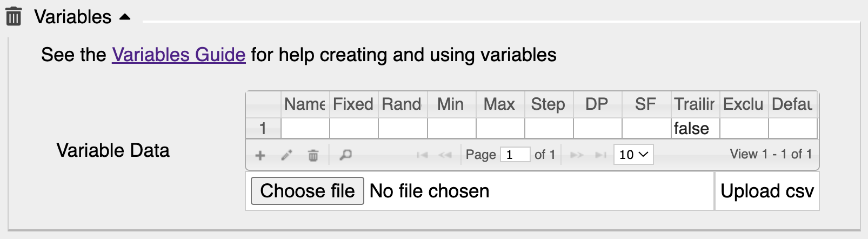Add a new row with plus icon
The width and height of the screenshot is (868, 239).
[x=260, y=156]
